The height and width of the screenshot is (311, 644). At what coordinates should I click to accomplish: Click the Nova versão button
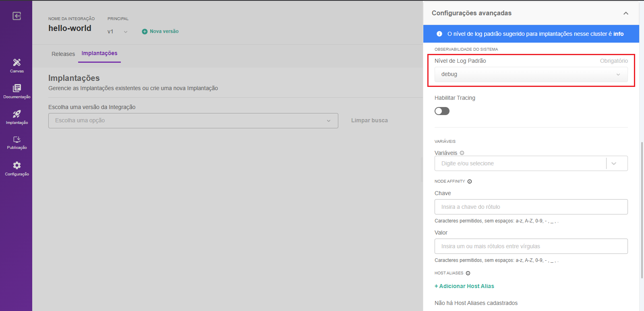click(160, 31)
